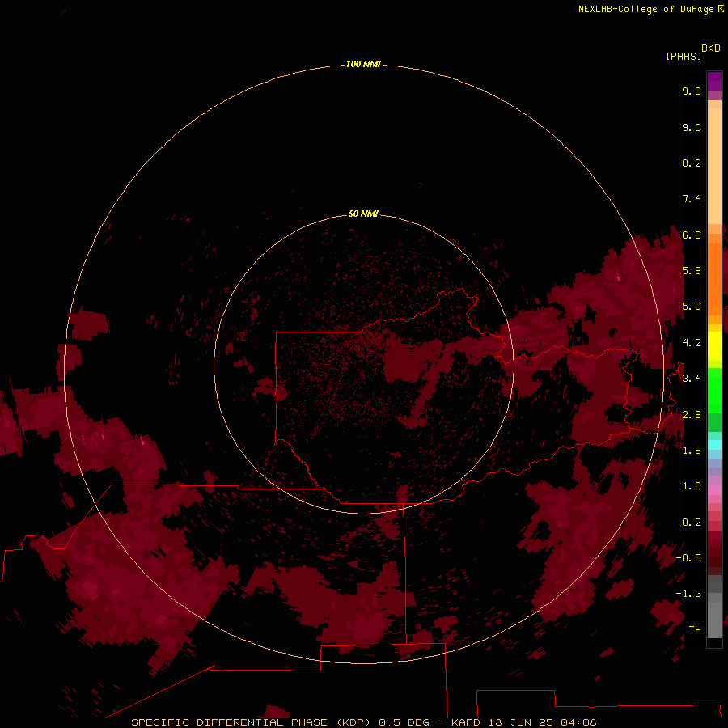728x728 pixels.
Task: Click the 1.0 value on the color scale
Action: coord(692,486)
